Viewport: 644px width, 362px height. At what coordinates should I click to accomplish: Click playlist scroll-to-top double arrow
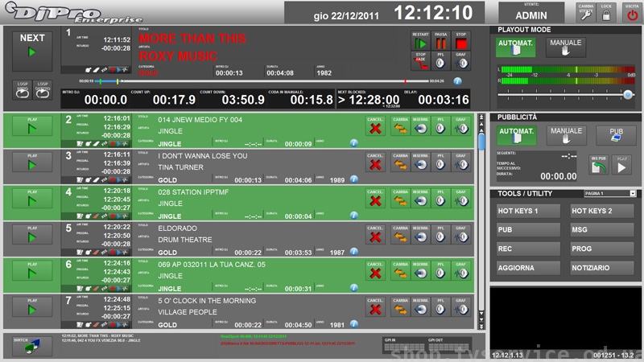coord(481,117)
